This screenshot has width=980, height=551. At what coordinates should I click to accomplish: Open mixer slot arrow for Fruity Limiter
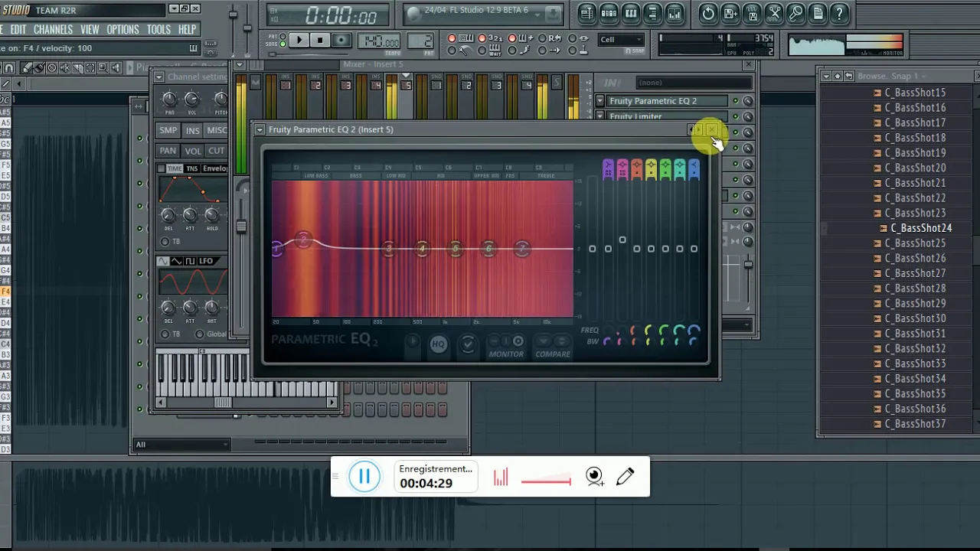pyautogui.click(x=600, y=116)
